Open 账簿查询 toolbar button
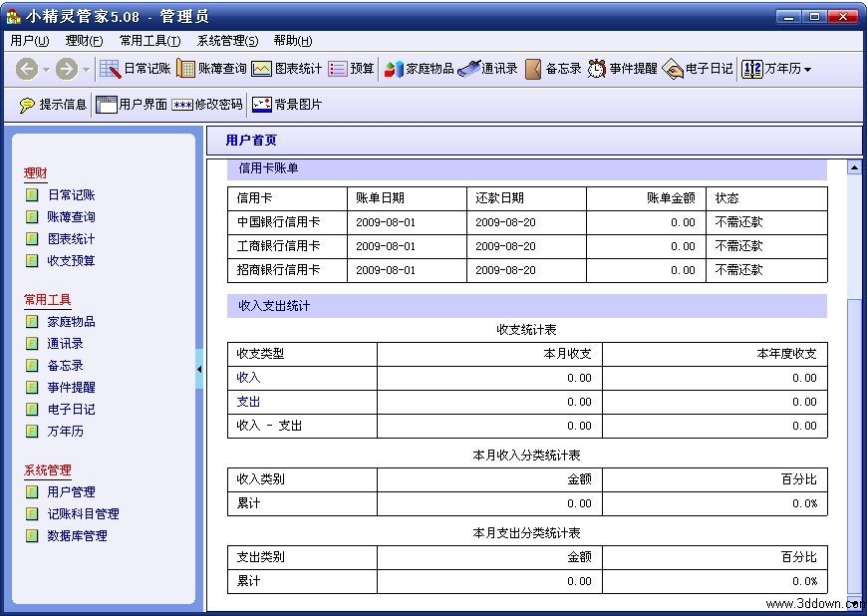This screenshot has height=616, width=867. point(211,69)
